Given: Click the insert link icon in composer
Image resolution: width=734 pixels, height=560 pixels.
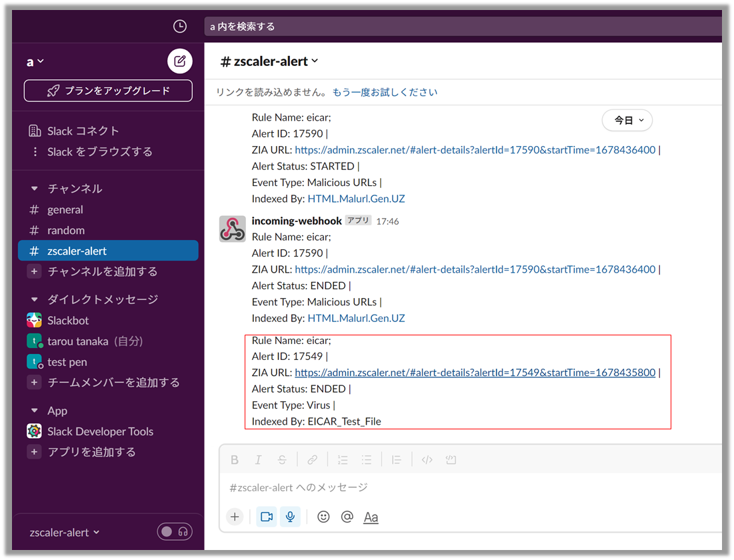Looking at the screenshot, I should [x=312, y=460].
